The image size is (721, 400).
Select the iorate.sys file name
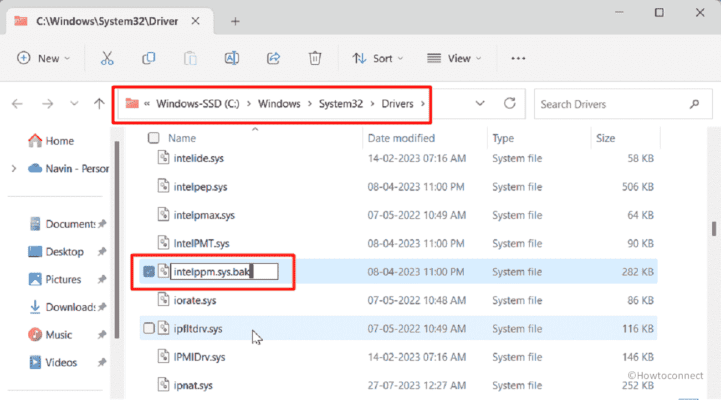coord(195,300)
